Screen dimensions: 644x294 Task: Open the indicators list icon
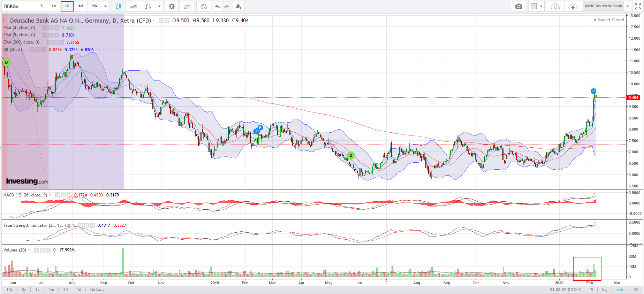tap(188, 6)
